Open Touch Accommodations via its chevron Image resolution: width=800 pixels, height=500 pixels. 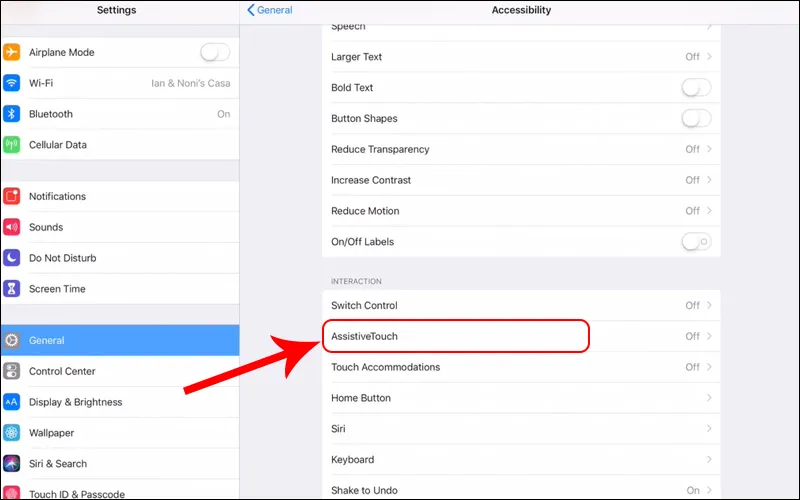point(709,367)
